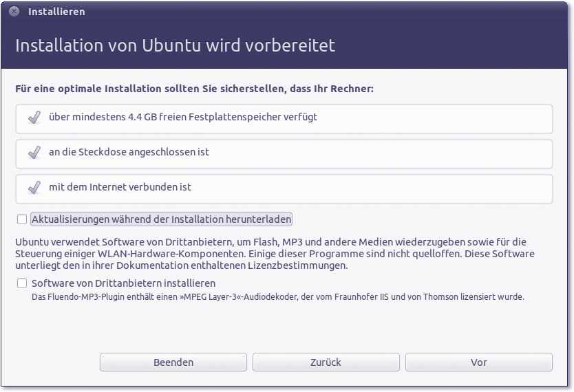Viewport: 574px width, 392px height.
Task: Click the 'Installieren' title bar text
Action: pyautogui.click(x=56, y=12)
